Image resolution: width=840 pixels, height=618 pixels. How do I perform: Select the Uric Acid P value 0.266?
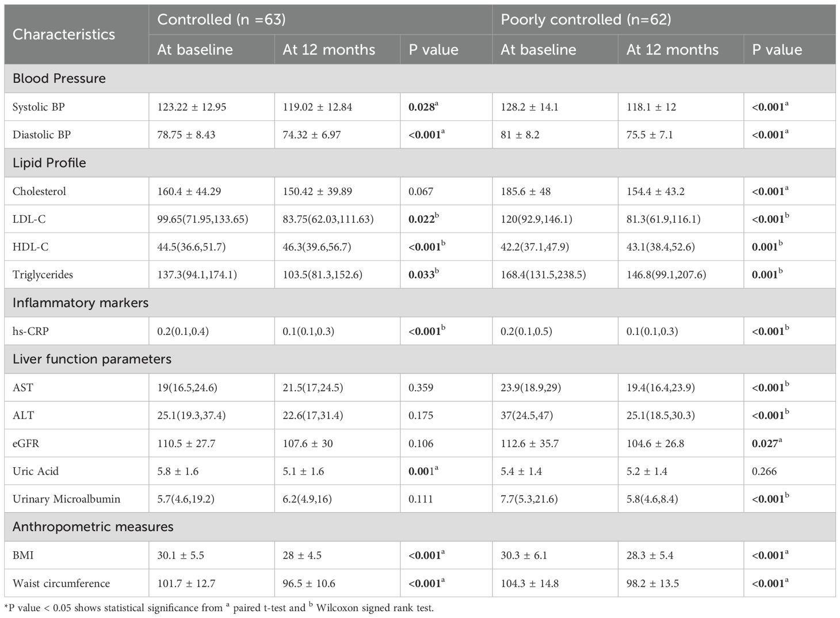tap(764, 471)
